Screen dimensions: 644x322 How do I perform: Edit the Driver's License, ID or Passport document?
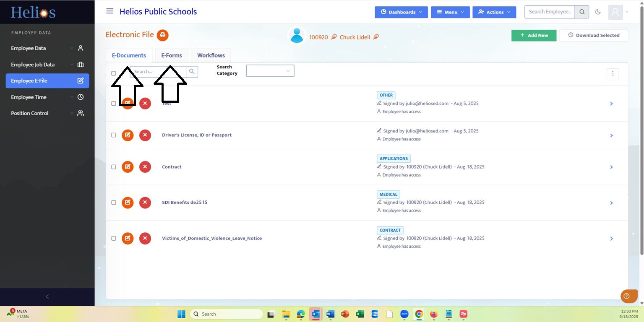128,135
